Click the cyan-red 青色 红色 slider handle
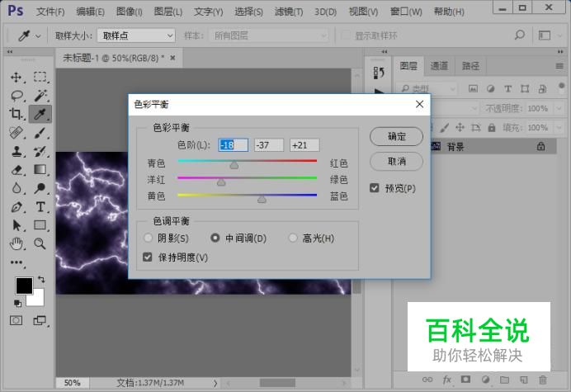Viewport: 571px width, 392px height. pos(234,165)
